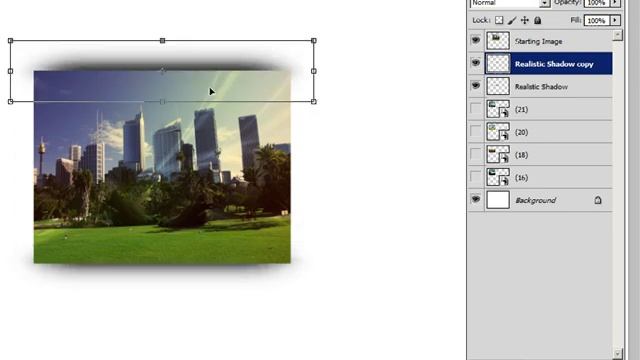Click the lock all padlock icon

click(538, 20)
